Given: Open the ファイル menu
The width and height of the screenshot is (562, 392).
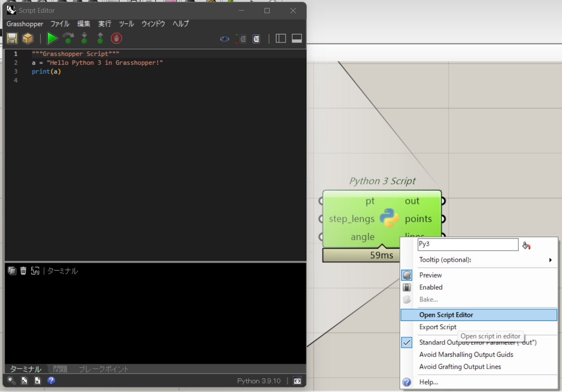Looking at the screenshot, I should pos(60,24).
